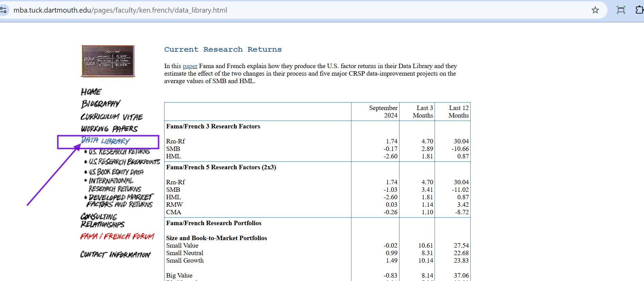Bookmark this page with the star icon
The height and width of the screenshot is (281, 644).
(595, 10)
